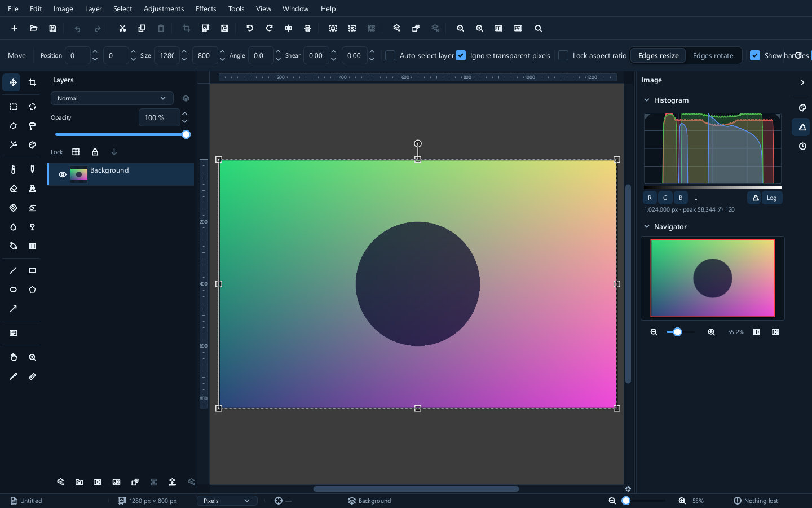The width and height of the screenshot is (812, 508).
Task: Choose the Text tool
Action: 13,333
